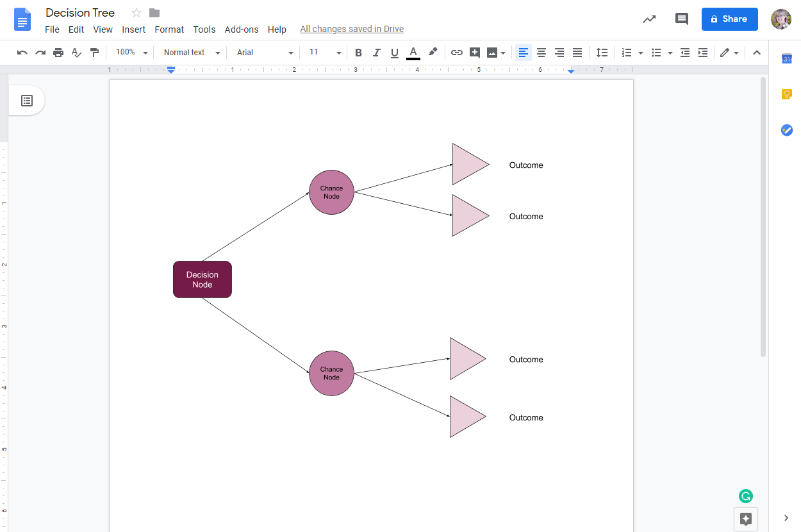Viewport: 801px width, 532px height.
Task: Print the document using the printer icon
Action: 58,53
